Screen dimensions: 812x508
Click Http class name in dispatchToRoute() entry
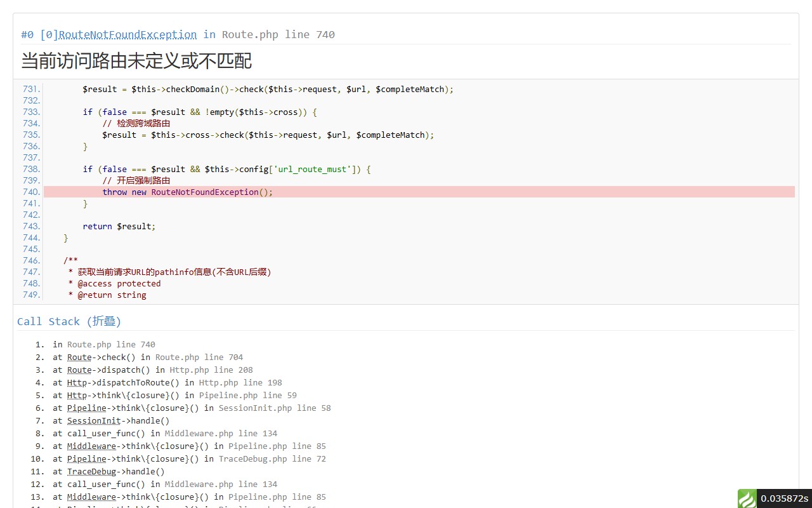tap(77, 382)
